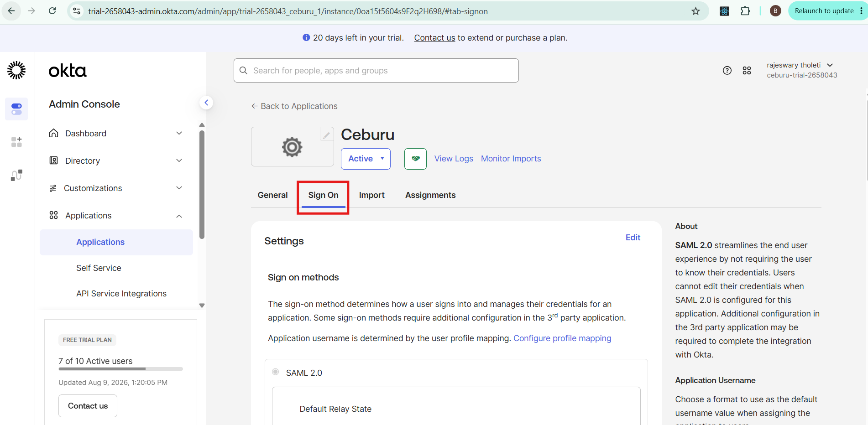This screenshot has height=425, width=868.
Task: Click Edit in Settings panel
Action: pos(633,238)
